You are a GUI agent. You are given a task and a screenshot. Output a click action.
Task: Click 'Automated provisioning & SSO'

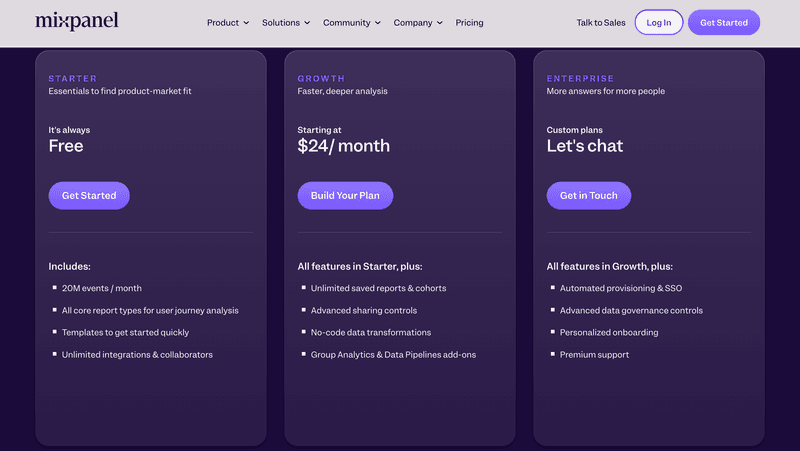[621, 288]
